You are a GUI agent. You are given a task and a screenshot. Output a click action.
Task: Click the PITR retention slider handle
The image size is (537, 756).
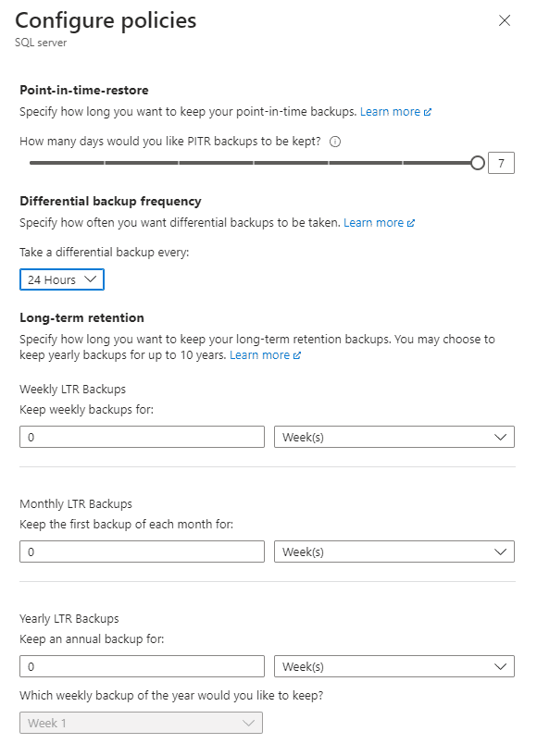point(477,163)
